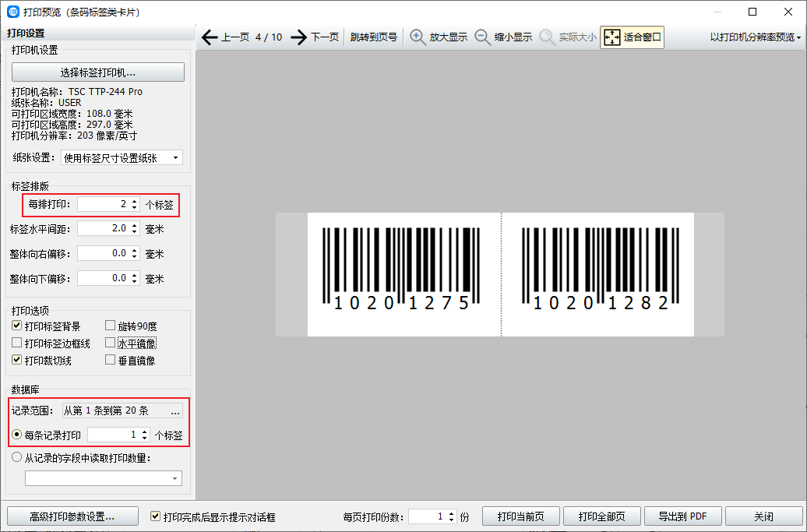This screenshot has height=532, width=807.
Task: Click the 标签水平间距 value field
Action: (x=104, y=228)
